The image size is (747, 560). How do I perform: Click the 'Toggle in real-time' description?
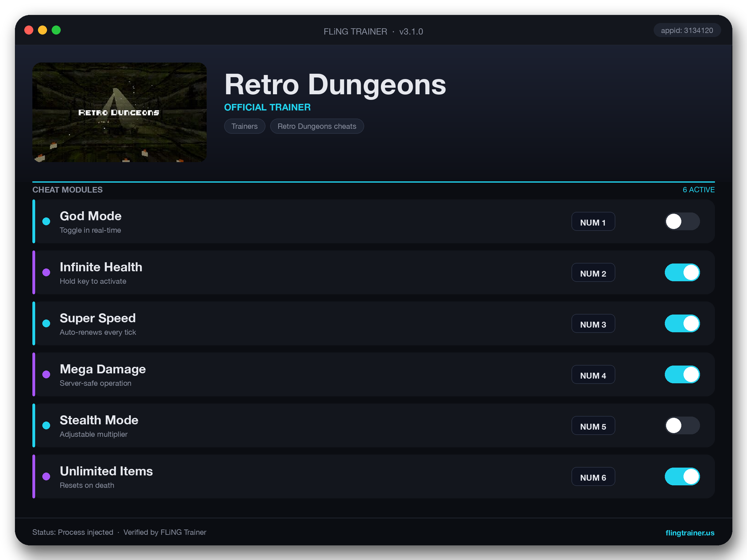(90, 230)
